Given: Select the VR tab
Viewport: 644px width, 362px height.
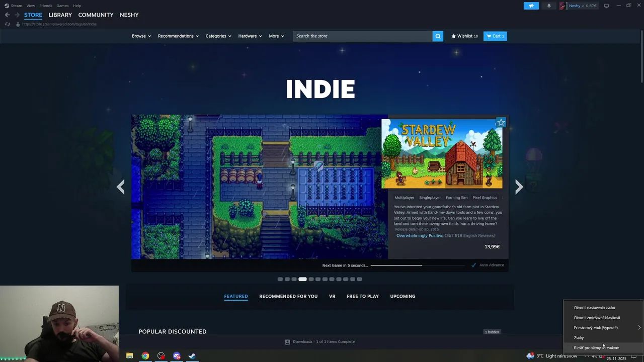Looking at the screenshot, I should pos(332,297).
